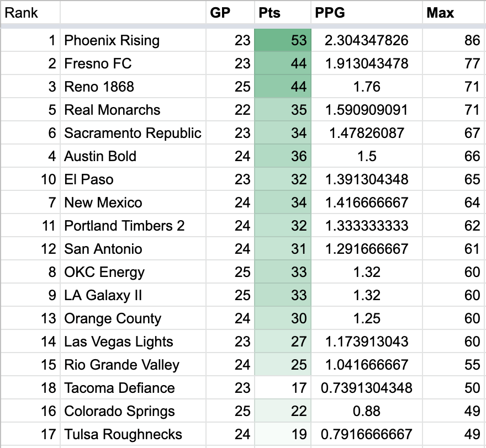This screenshot has height=448, width=486.
Task: Select the Fresno FC cell
Action: click(x=98, y=63)
